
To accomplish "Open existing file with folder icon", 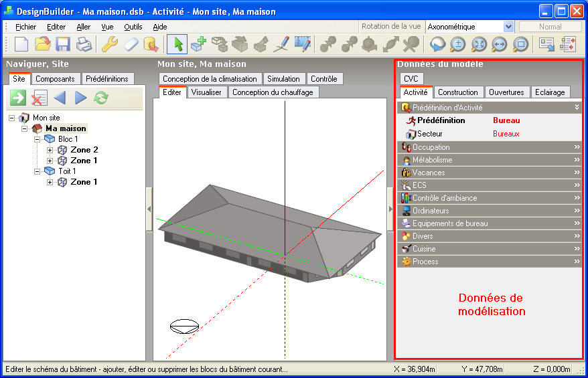I will tap(42, 44).
